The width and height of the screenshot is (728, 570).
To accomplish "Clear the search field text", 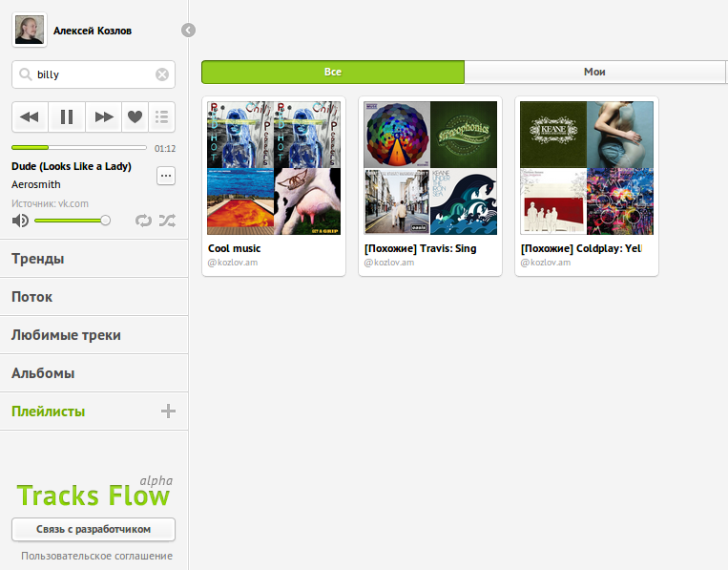I will [162, 74].
